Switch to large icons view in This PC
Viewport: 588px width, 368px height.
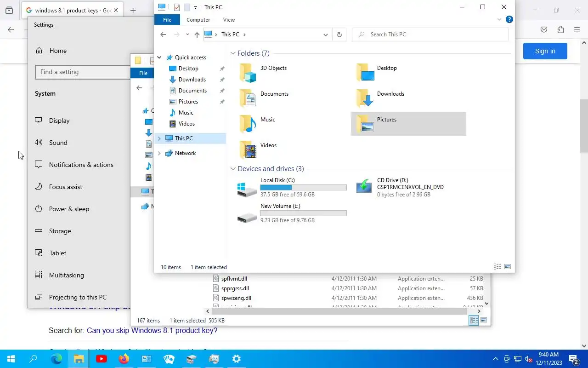click(508, 267)
